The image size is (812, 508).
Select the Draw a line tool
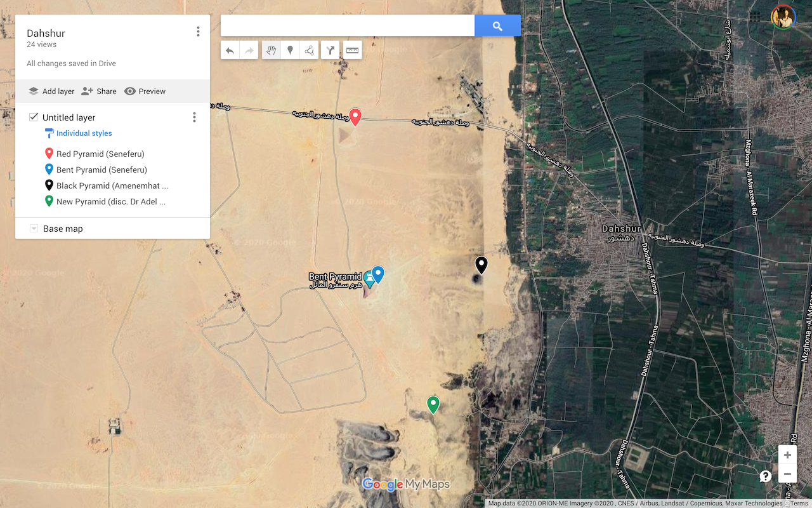pyautogui.click(x=309, y=50)
